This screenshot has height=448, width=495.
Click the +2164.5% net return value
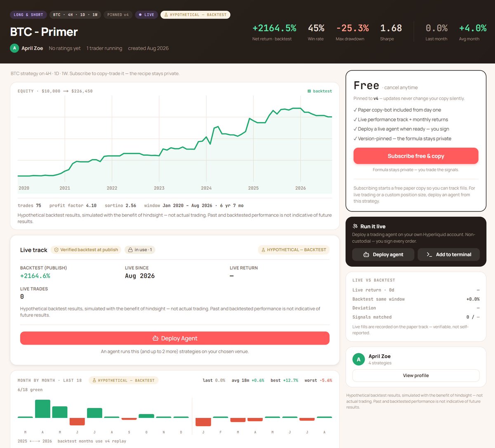(x=274, y=28)
